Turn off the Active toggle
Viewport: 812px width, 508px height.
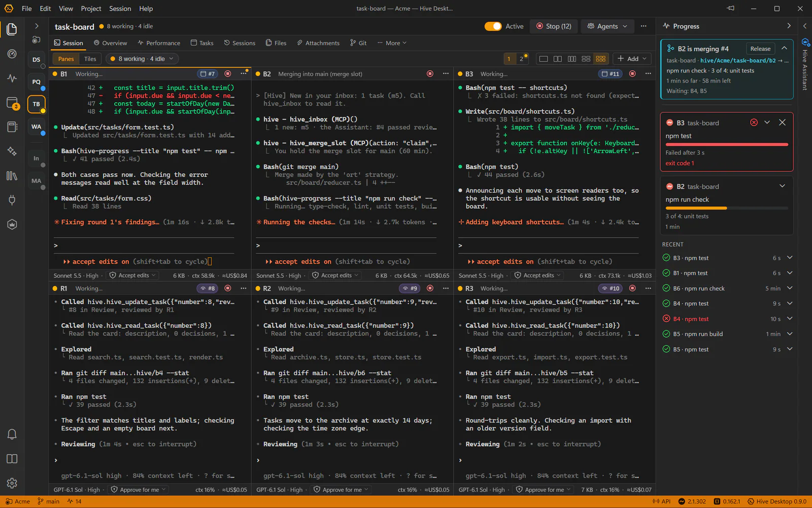[x=493, y=26]
